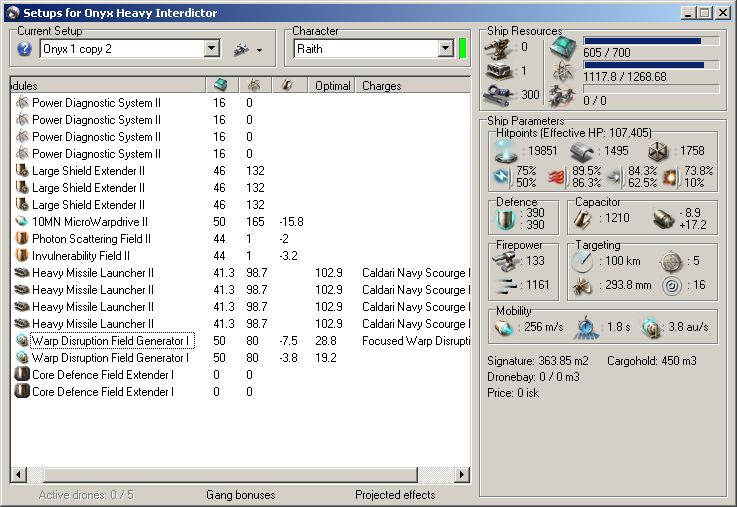Click the Firepower launcher DPS icon showing 133
The image size is (737, 507).
[x=505, y=261]
